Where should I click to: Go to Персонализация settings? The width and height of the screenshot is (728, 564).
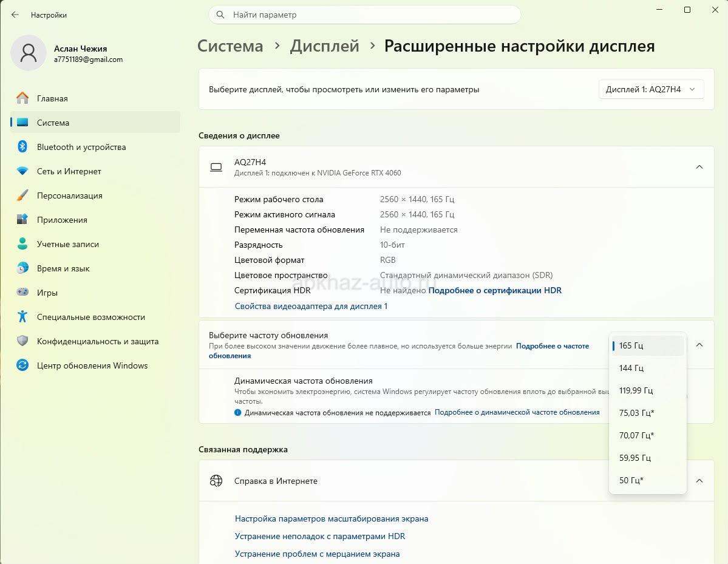95,195
